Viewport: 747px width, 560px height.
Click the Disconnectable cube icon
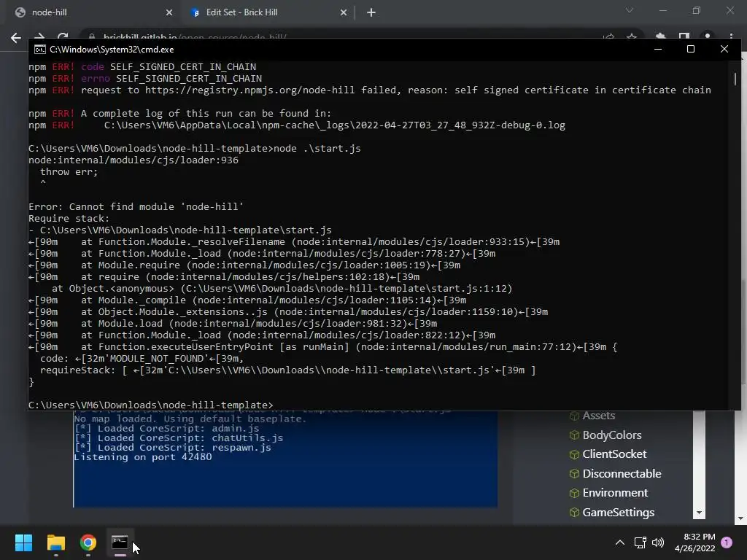(574, 474)
